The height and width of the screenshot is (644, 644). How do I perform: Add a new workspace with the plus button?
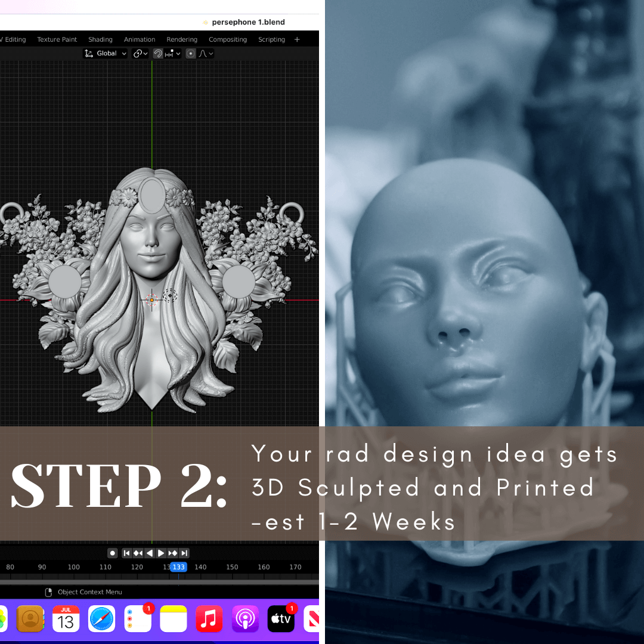pos(297,39)
